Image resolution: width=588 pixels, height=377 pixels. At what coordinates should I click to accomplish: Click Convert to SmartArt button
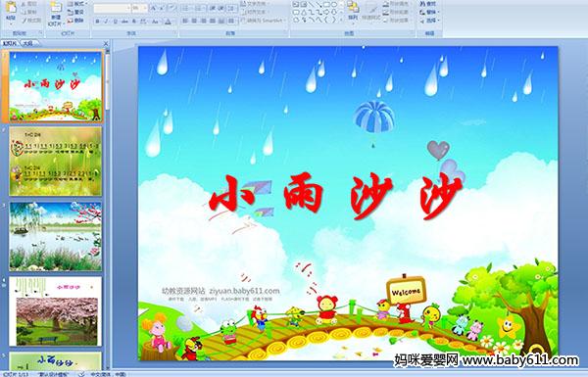(262, 21)
